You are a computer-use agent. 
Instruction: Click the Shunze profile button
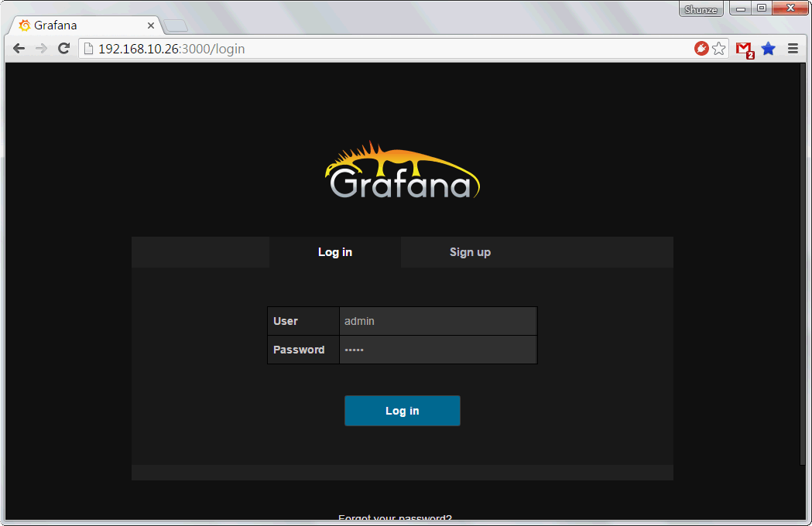click(701, 9)
